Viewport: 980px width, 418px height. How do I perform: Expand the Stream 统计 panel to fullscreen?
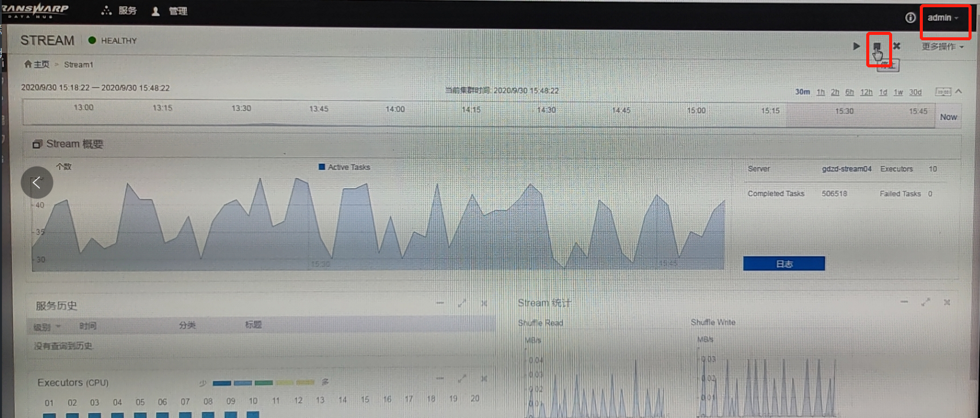[926, 302]
